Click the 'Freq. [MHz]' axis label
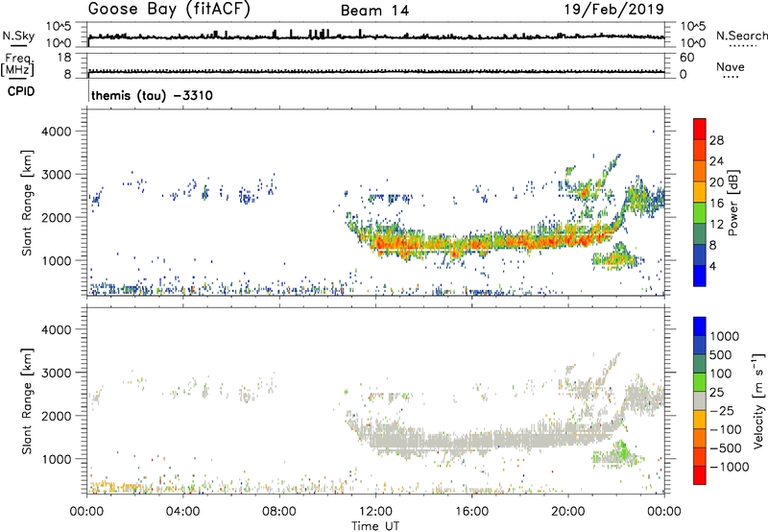This screenshot has height=532, width=768. [18, 65]
